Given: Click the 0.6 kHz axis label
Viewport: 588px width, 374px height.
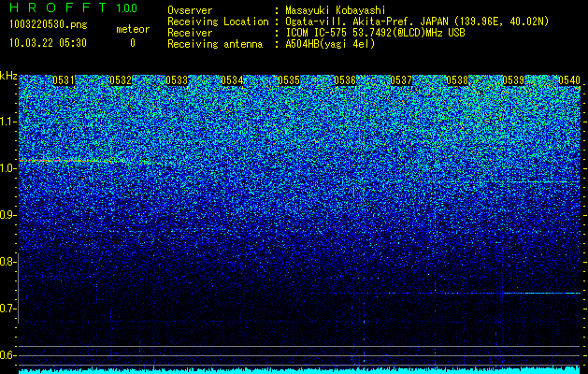Looking at the screenshot, I should point(7,355).
